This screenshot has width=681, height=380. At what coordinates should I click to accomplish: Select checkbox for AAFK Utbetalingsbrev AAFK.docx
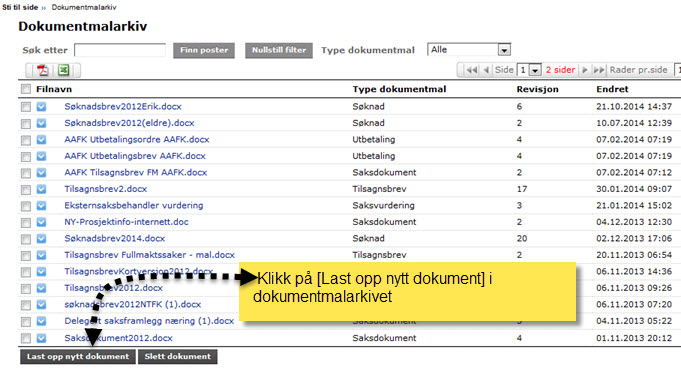(x=26, y=156)
